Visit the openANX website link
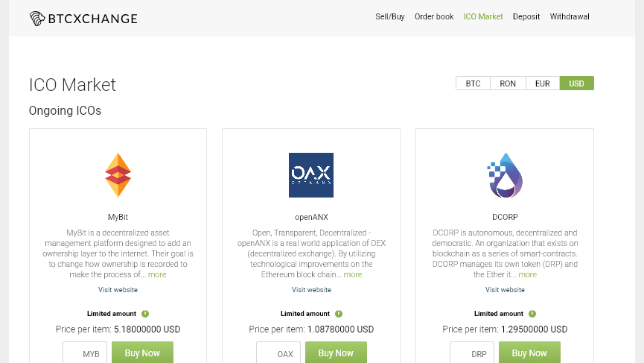Image resolution: width=644 pixels, height=363 pixels. [311, 290]
